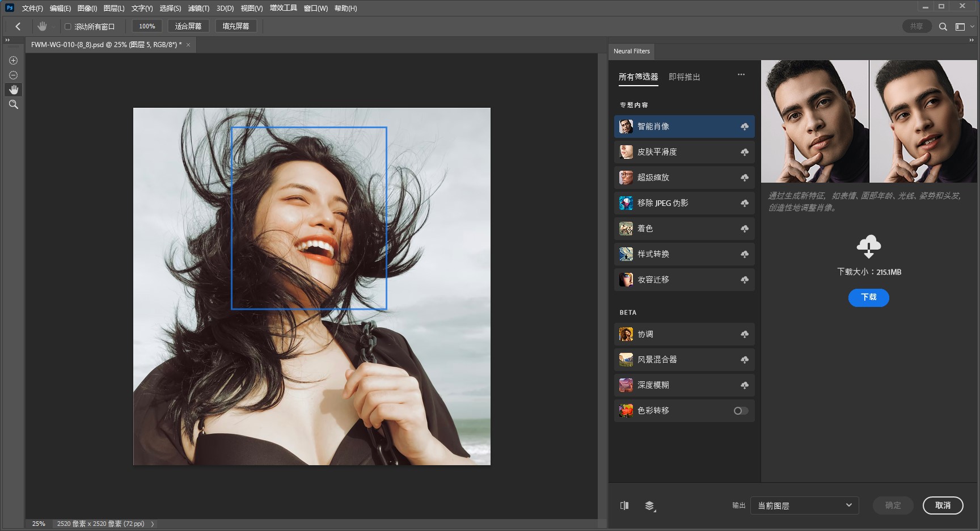Select the zoom in tool with plus icon
The width and height of the screenshot is (980, 531).
click(13, 61)
